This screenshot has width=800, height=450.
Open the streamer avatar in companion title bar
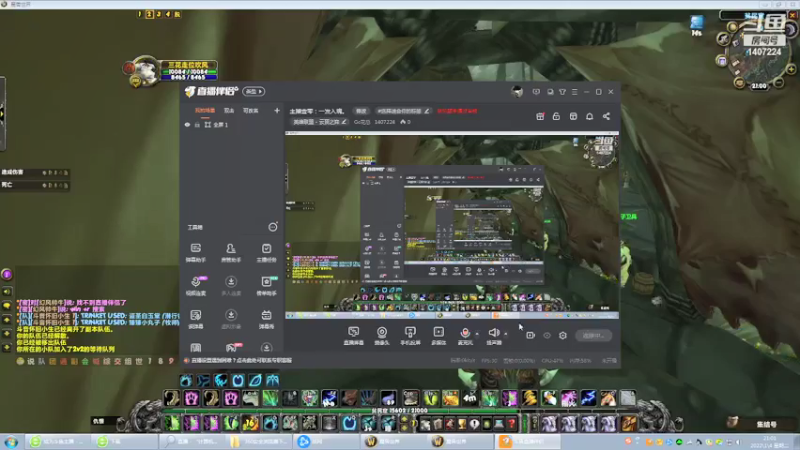517,92
